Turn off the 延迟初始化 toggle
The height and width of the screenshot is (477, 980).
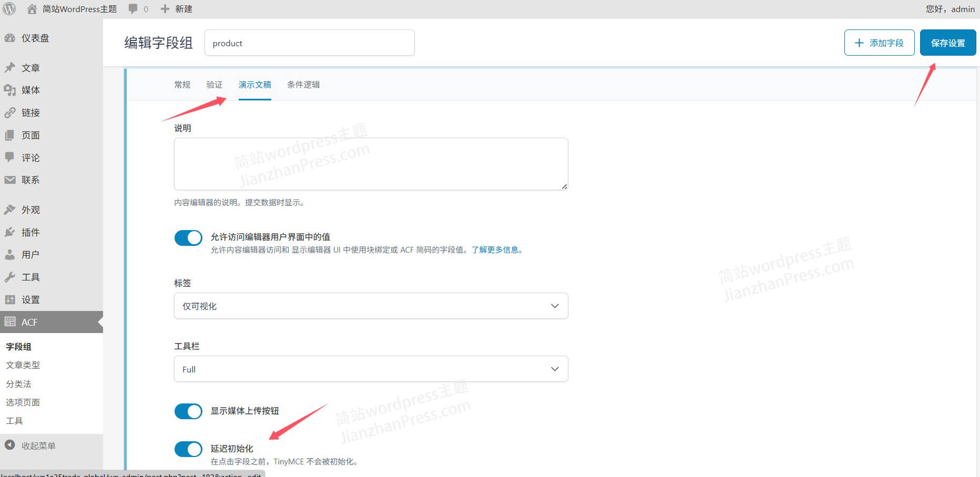click(188, 449)
